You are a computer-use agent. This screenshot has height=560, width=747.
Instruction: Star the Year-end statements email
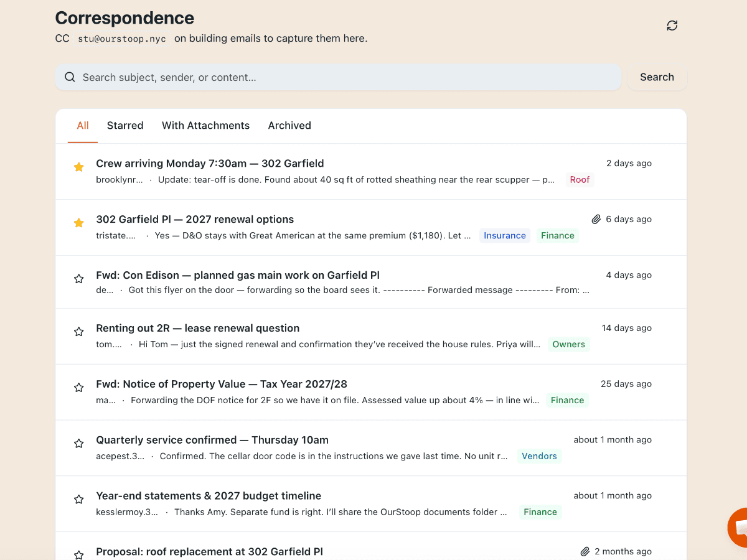pyautogui.click(x=79, y=500)
